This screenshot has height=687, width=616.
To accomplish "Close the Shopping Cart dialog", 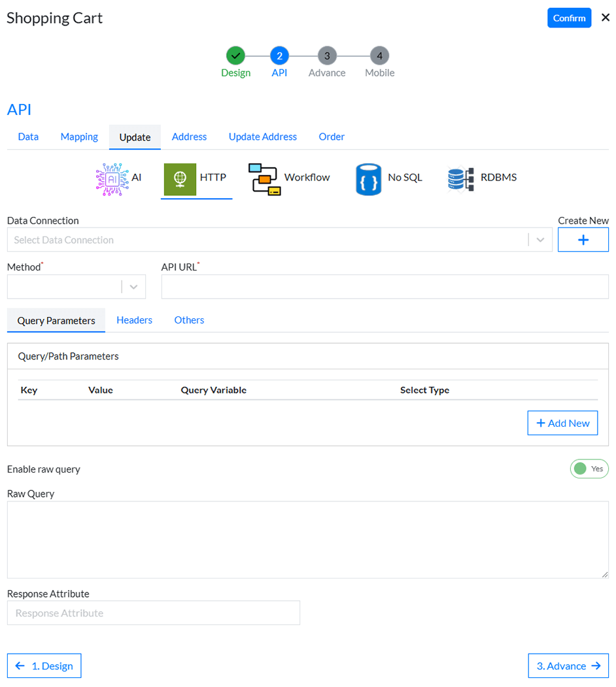I will tap(605, 18).
